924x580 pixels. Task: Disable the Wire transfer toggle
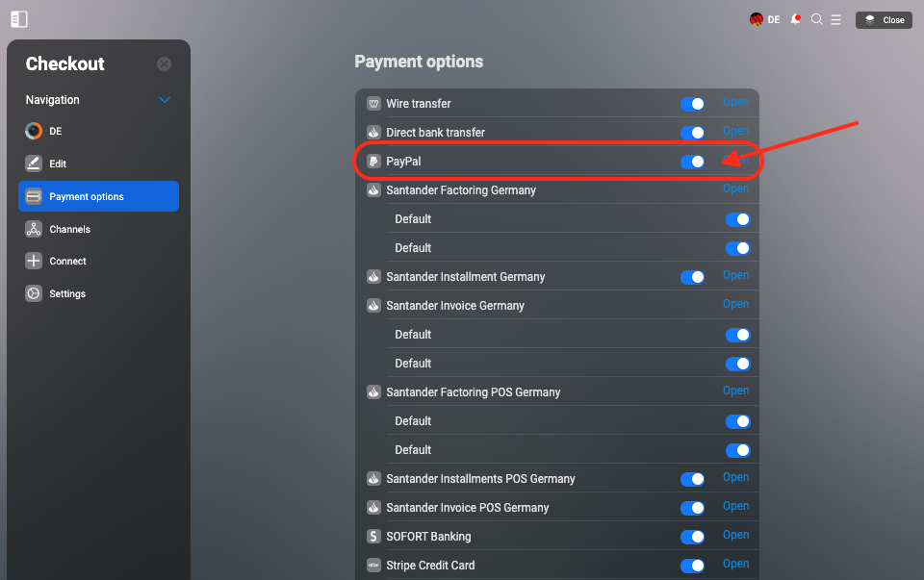[x=692, y=104]
